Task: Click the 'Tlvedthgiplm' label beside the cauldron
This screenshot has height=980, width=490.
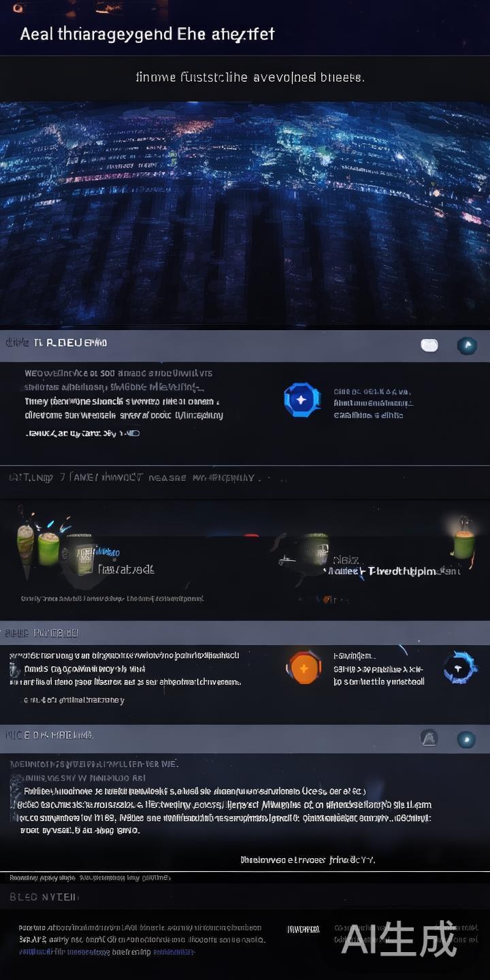Action: click(x=402, y=572)
